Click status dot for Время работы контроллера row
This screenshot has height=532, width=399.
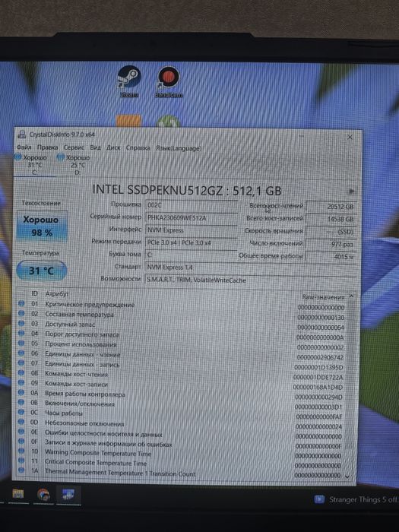21,392
